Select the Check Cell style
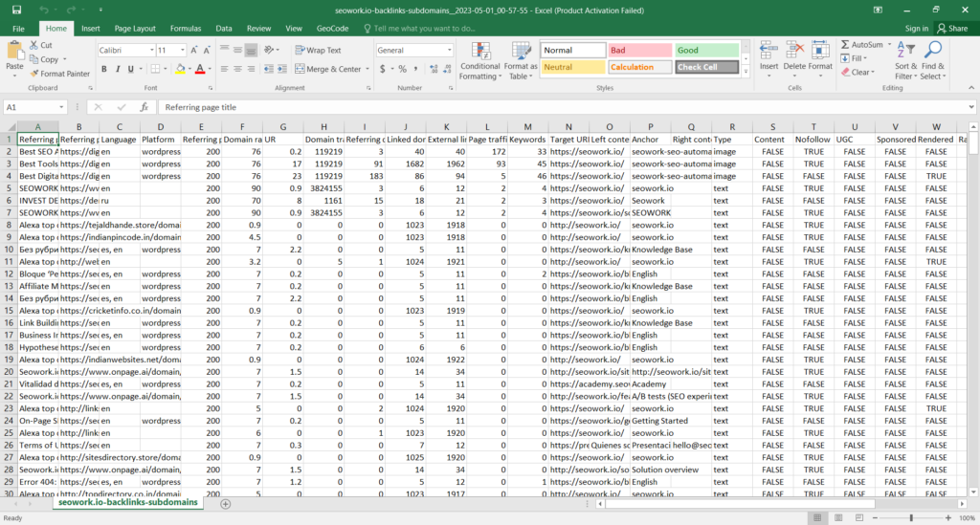980x525 pixels. (706, 67)
